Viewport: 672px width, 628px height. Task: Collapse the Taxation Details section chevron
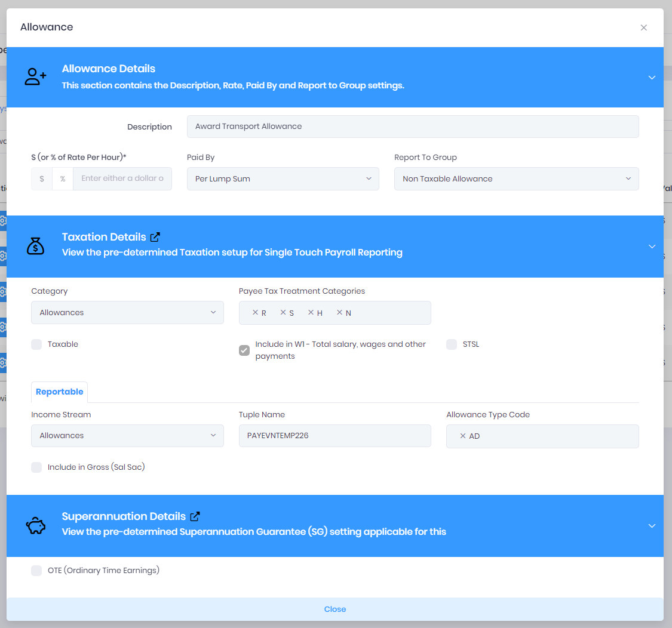(652, 247)
